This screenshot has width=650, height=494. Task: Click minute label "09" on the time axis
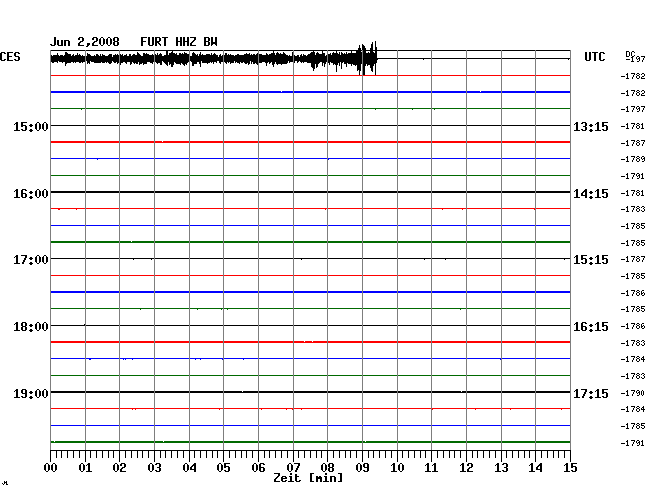click(x=362, y=468)
